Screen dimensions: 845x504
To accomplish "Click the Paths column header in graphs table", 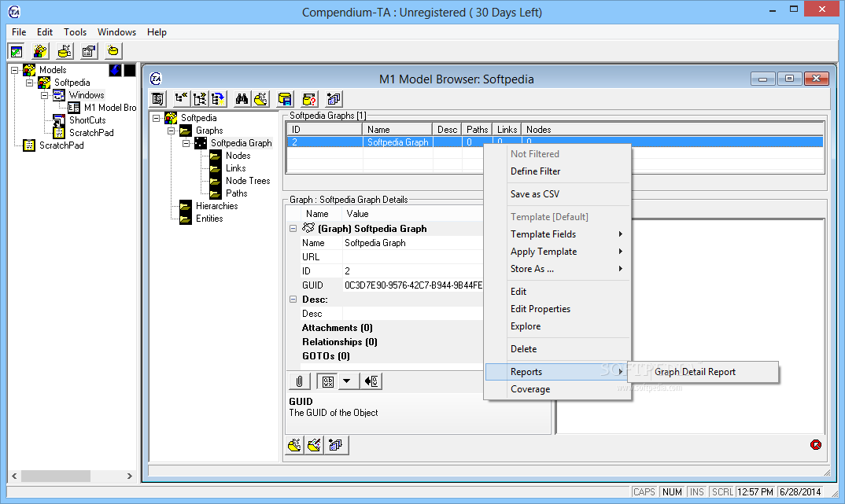I will [476, 130].
